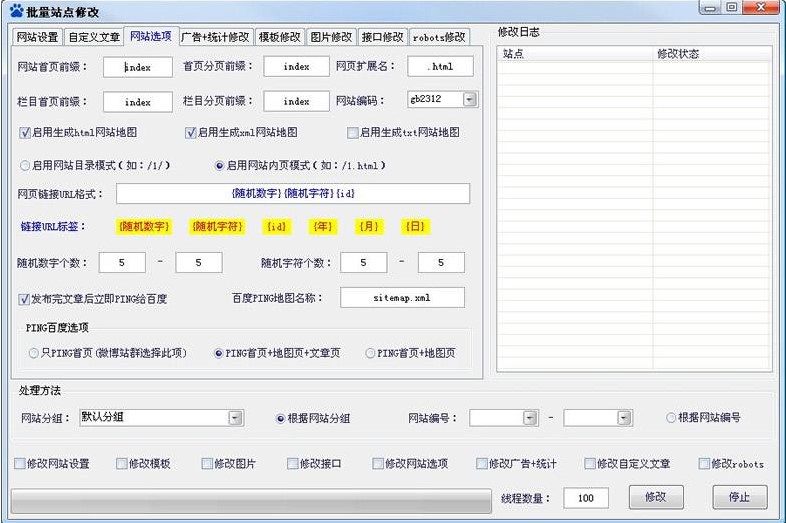This screenshot has width=786, height=523.
Task: Check 修改网站选项 checkbox
Action: [377, 464]
